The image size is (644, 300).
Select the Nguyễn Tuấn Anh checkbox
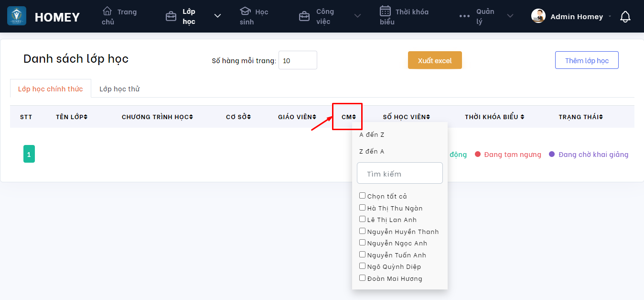click(x=363, y=255)
